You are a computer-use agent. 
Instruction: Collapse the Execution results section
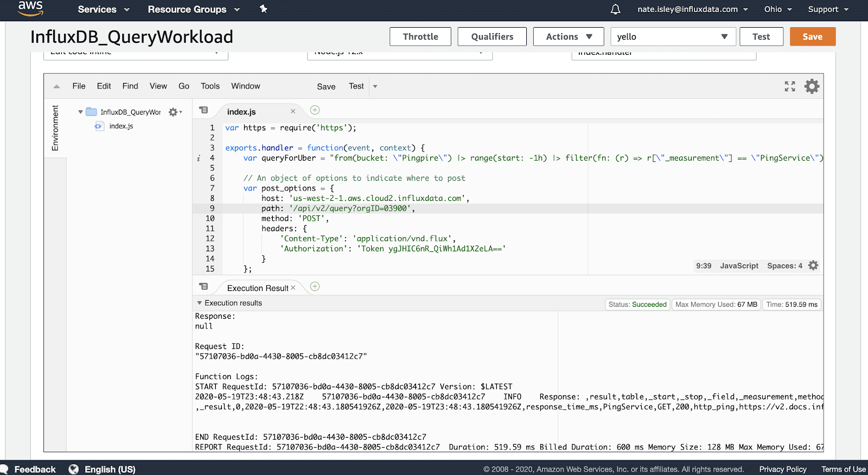pyautogui.click(x=199, y=303)
